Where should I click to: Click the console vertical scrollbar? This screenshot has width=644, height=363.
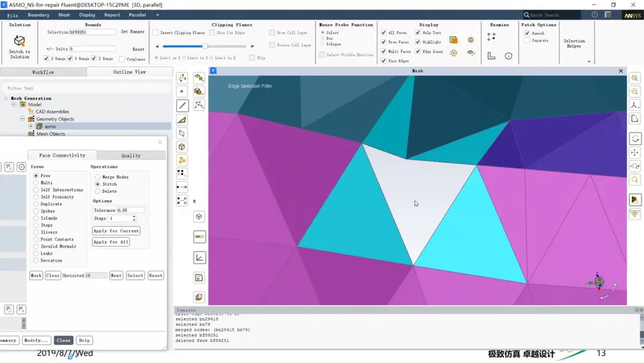click(x=642, y=331)
